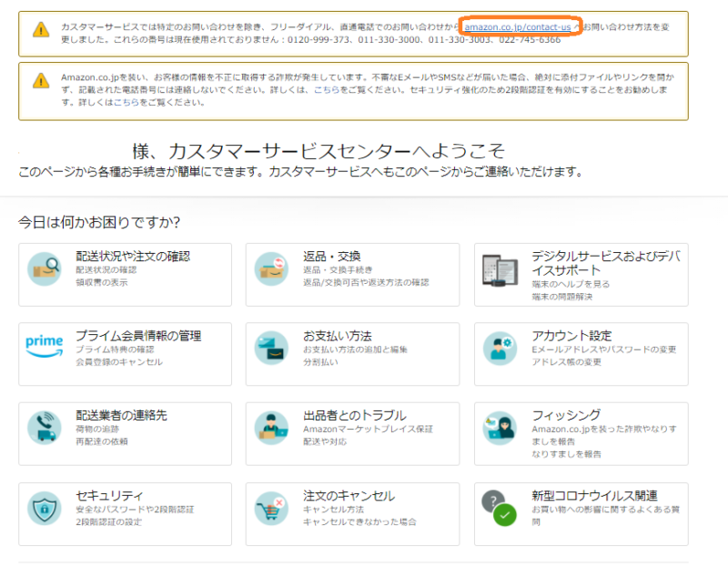
Task: Select キャンセル方法 subtext
Action: [333, 510]
